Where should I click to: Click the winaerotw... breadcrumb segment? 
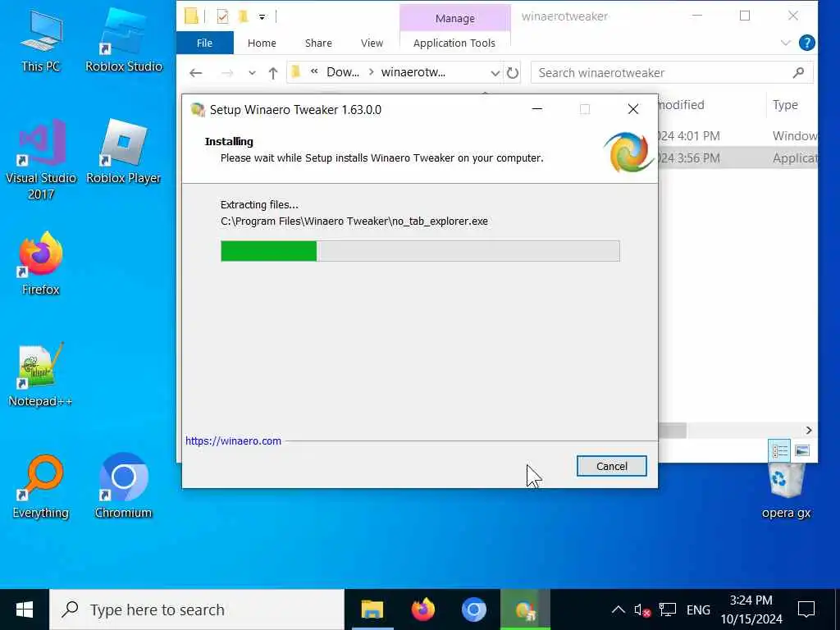coord(413,72)
